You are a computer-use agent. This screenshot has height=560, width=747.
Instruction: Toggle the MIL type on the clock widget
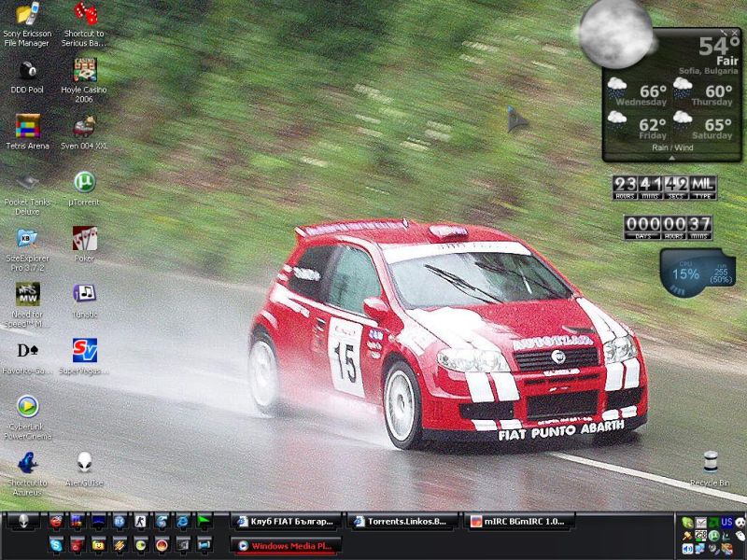(703, 188)
